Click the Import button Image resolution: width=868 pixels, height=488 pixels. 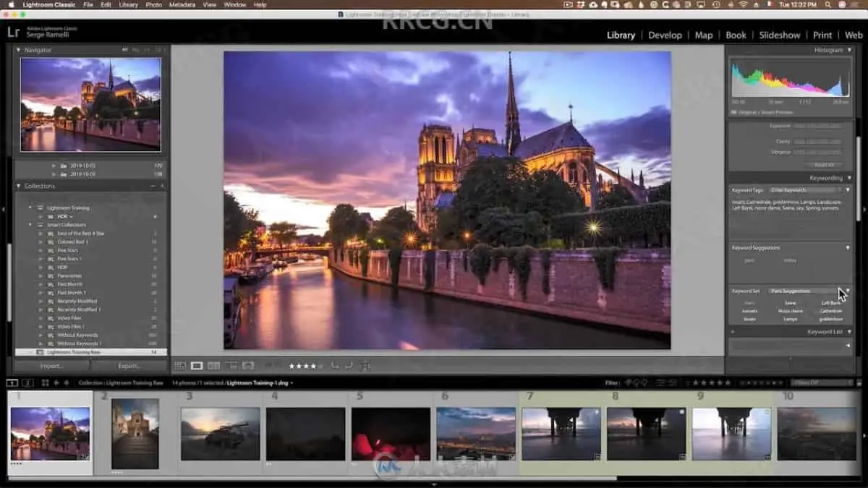coord(51,366)
